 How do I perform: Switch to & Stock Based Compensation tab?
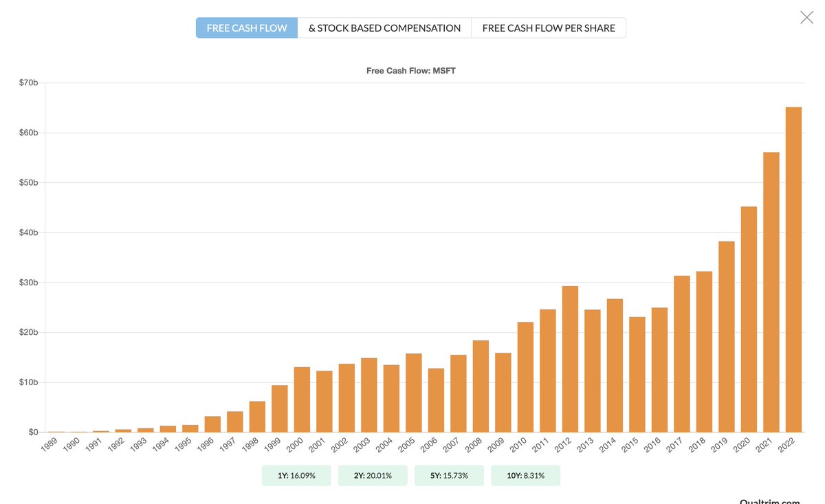click(x=384, y=28)
